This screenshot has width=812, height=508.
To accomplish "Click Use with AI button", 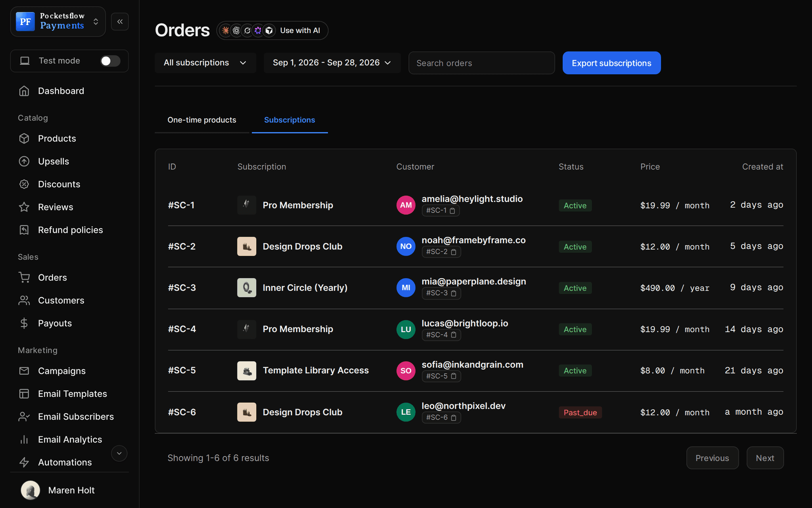I will coord(272,31).
